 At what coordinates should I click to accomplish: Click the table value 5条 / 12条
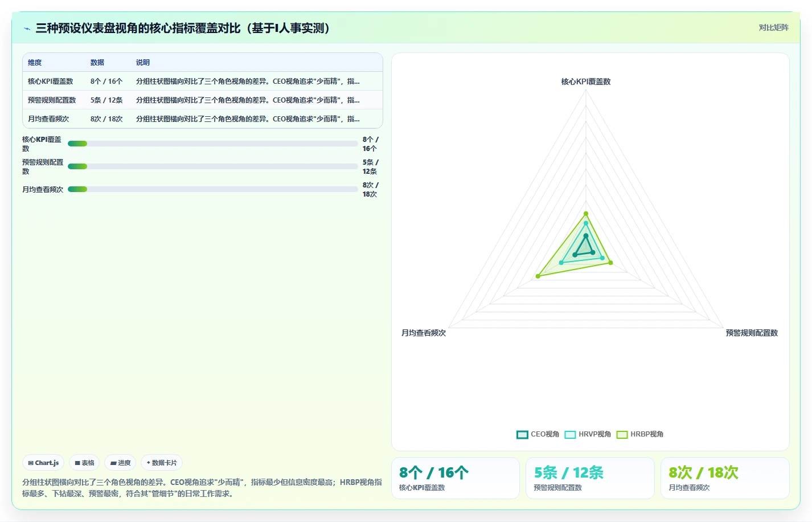(106, 100)
